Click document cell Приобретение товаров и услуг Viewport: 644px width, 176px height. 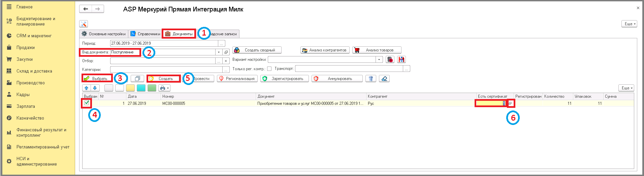coord(311,103)
